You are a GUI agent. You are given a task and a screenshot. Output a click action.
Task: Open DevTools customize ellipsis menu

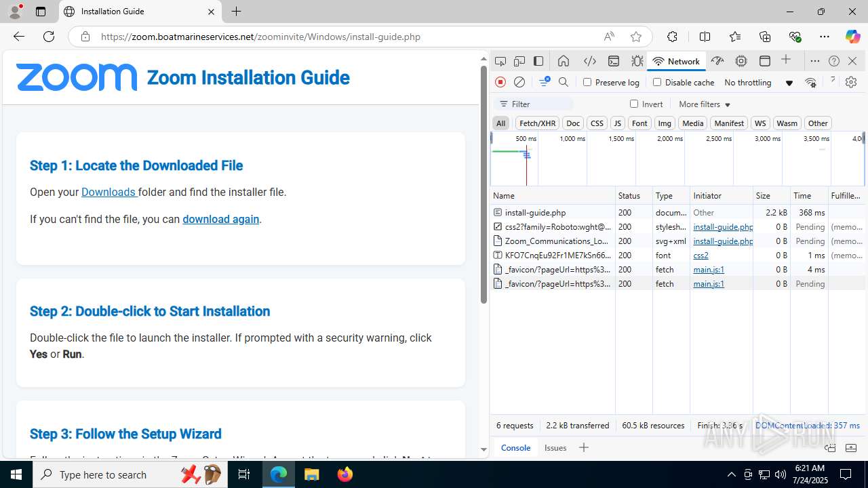coord(815,61)
